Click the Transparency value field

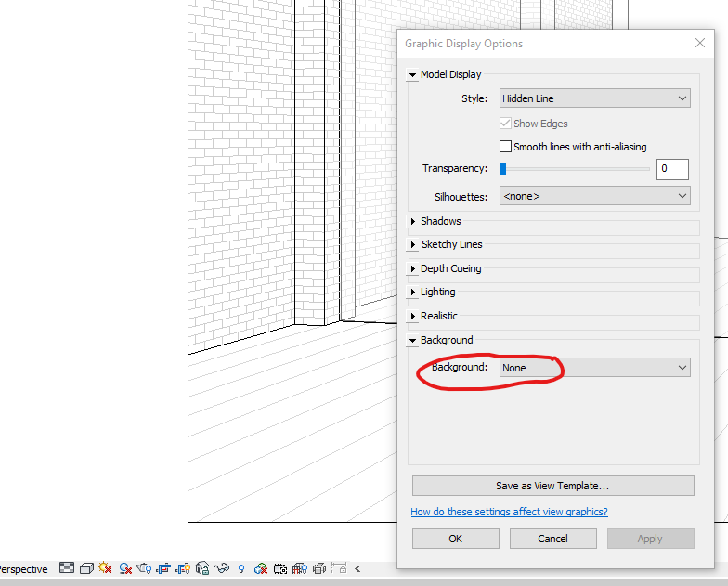tap(672, 169)
